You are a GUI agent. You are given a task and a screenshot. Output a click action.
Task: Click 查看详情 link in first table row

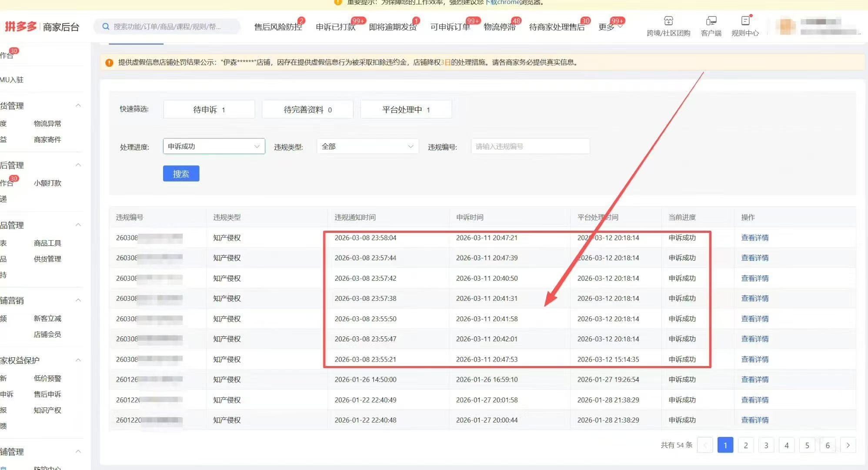point(754,238)
